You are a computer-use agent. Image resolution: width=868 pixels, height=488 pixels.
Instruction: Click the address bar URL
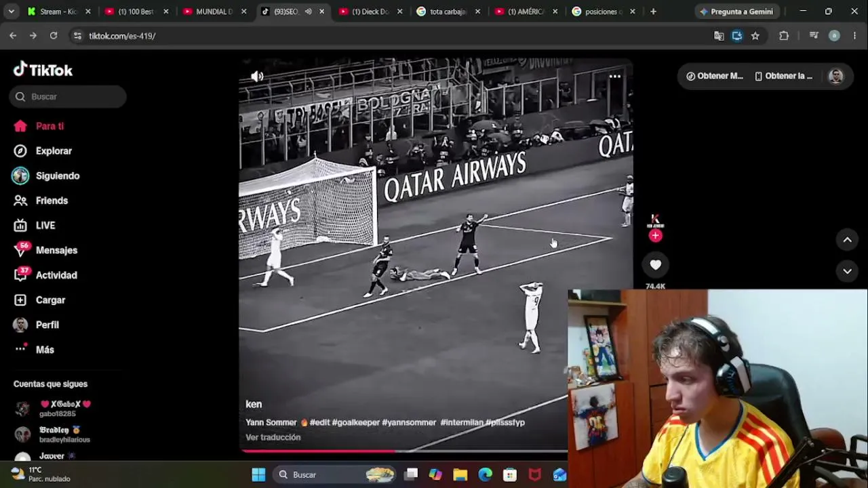click(x=122, y=36)
